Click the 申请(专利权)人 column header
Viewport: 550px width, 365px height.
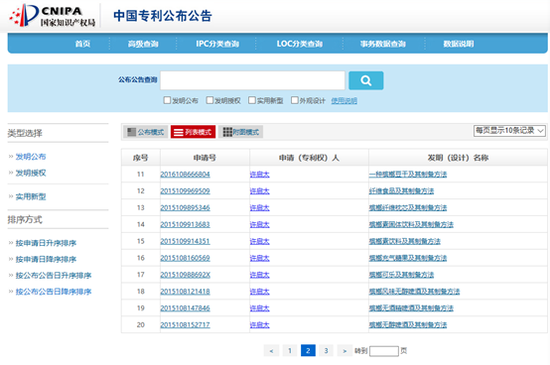click(x=309, y=158)
